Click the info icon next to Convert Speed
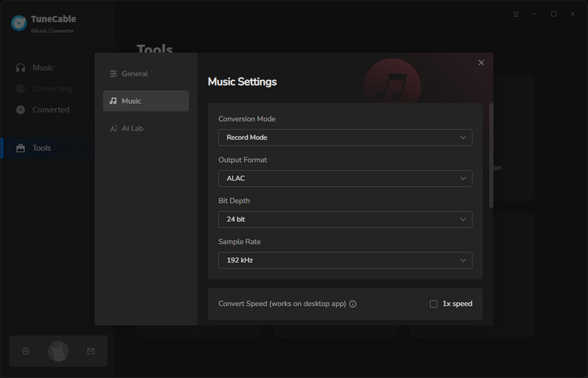Screen dimensions: 588x378 353,304
